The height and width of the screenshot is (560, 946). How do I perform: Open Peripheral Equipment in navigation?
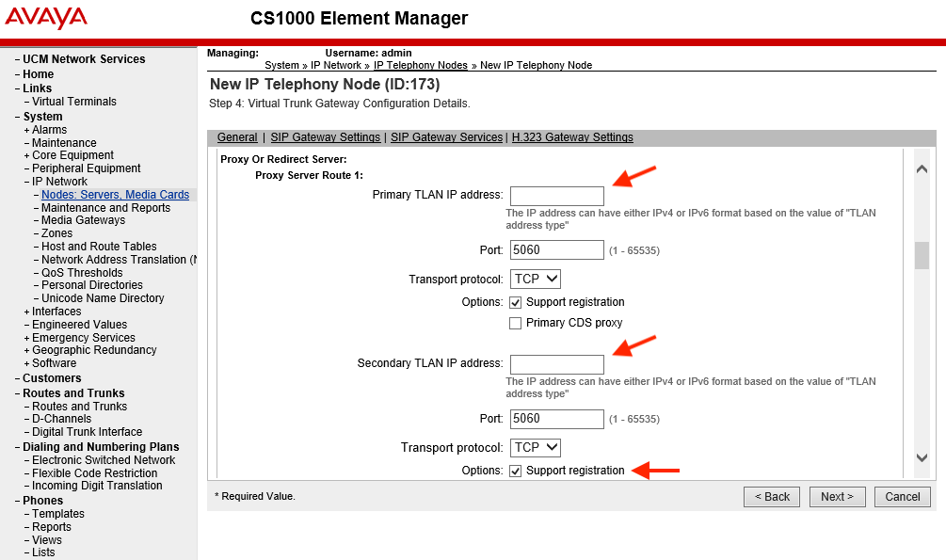[87, 168]
